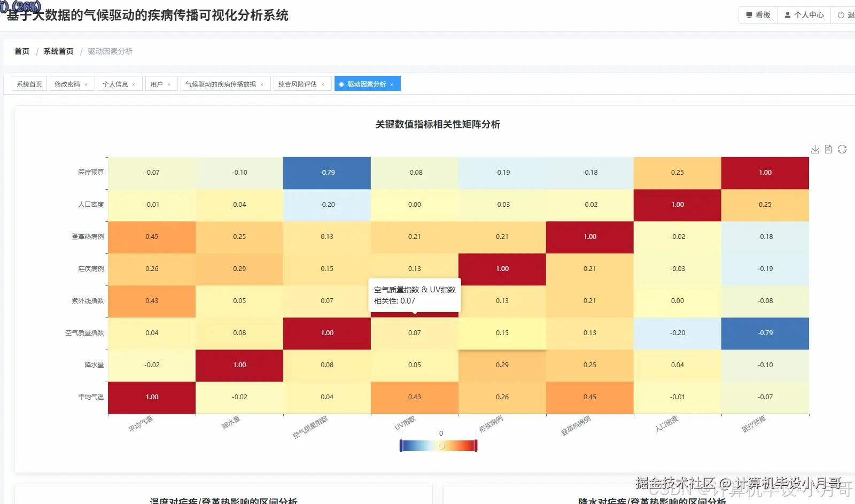Switch to the 气候驱动的疾病传播数据 tab
The image size is (855, 504).
point(220,84)
